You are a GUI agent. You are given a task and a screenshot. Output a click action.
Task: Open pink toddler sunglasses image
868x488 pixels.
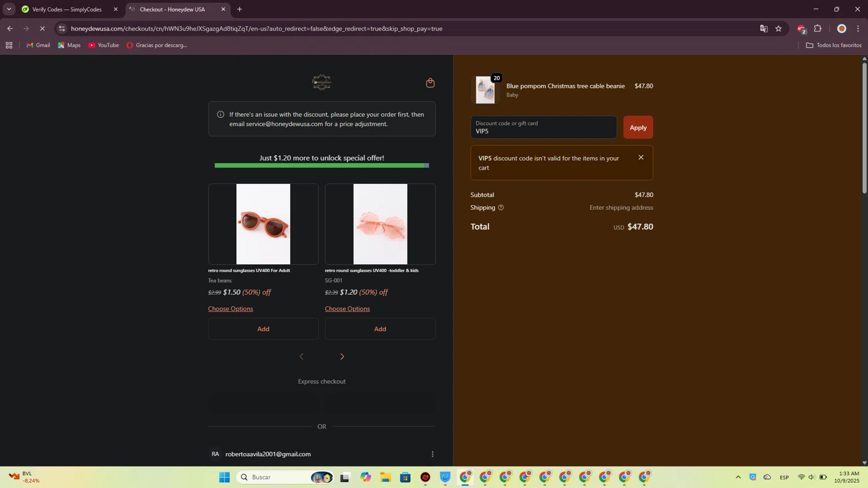click(380, 224)
